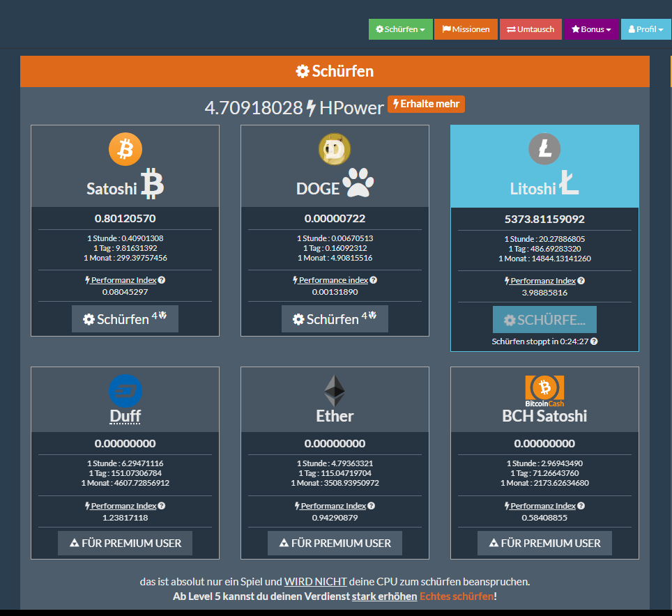The image size is (672, 616).
Task: Click help icon next to Ether Performanz Index
Action: pyautogui.click(x=371, y=506)
